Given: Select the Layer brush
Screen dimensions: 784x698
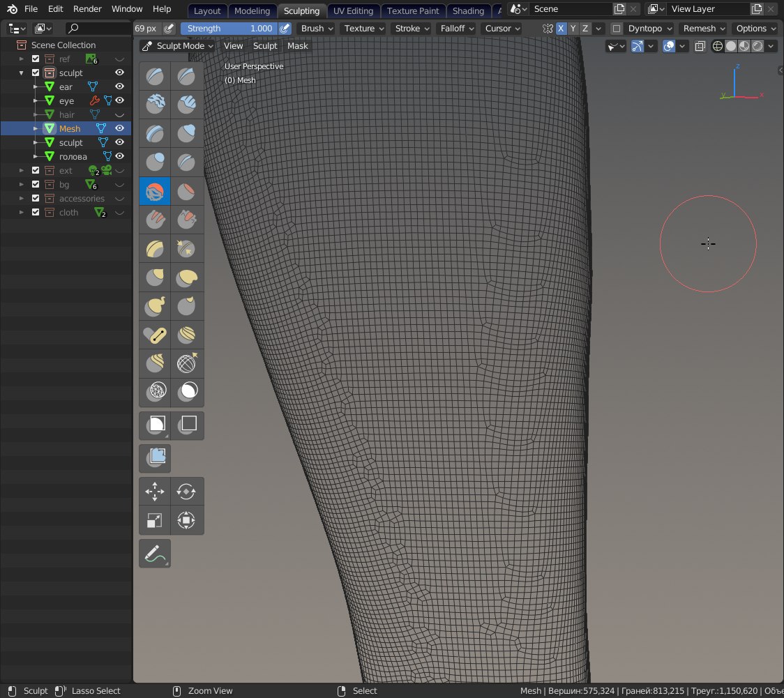Looking at the screenshot, I should [x=155, y=133].
